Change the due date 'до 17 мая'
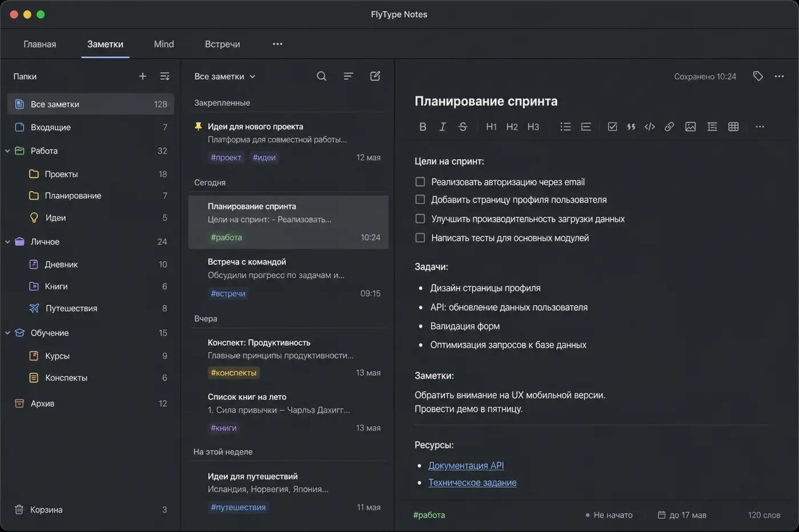The height and width of the screenshot is (532, 799). coord(682,515)
